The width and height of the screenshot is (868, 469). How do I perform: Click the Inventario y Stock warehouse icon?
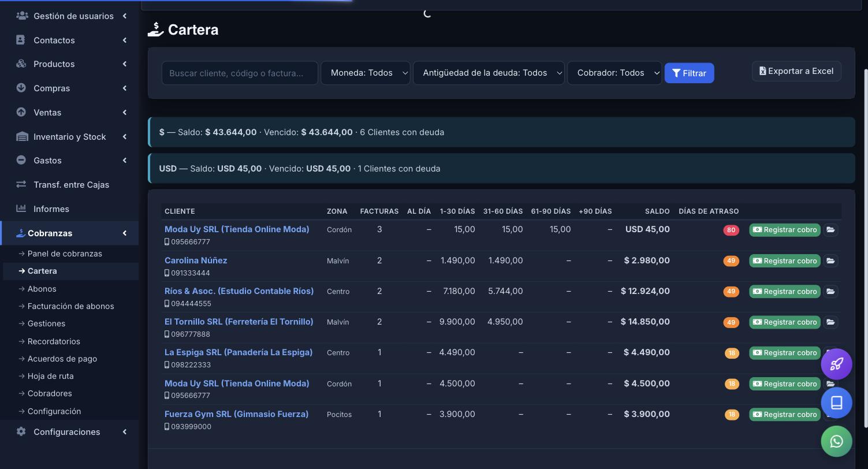click(22, 136)
